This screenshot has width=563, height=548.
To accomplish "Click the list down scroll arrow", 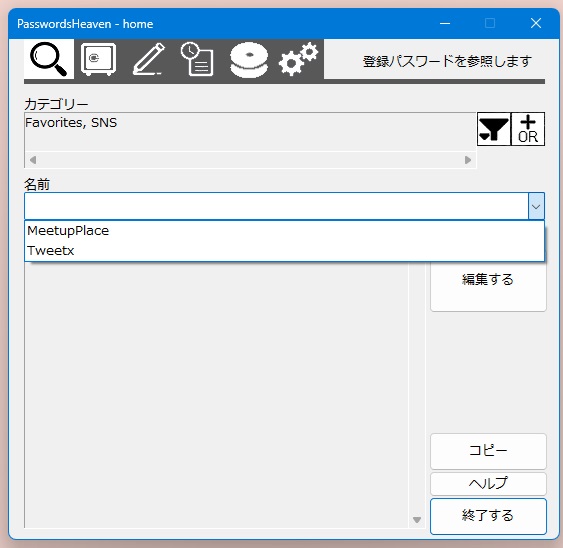I will point(417,520).
